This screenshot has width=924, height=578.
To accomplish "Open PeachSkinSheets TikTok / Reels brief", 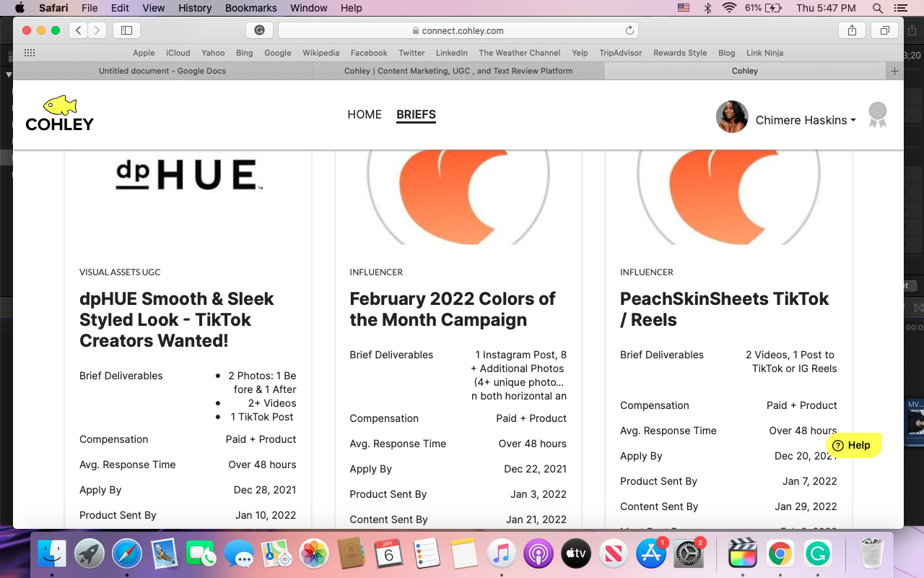I will [x=724, y=309].
